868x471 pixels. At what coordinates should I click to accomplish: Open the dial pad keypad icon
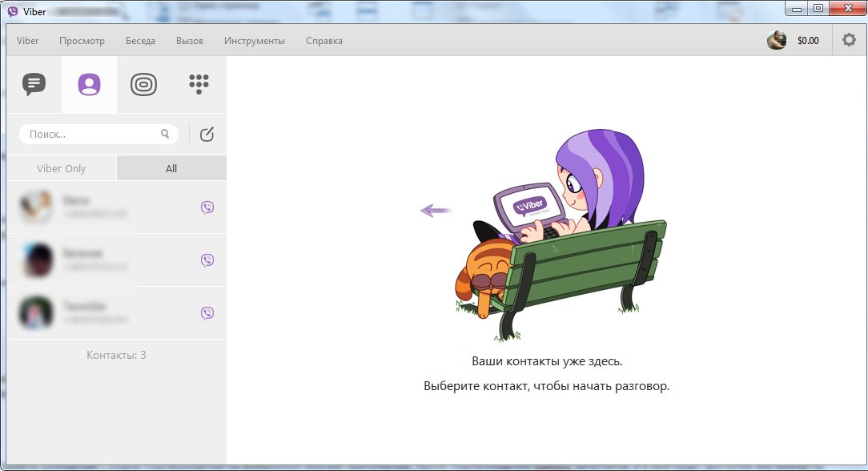tap(199, 84)
